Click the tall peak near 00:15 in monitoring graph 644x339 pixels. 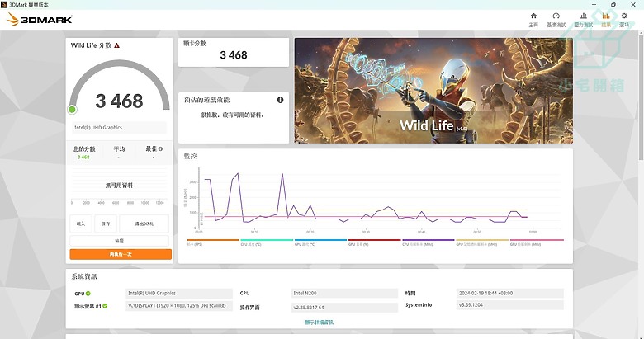[282, 175]
